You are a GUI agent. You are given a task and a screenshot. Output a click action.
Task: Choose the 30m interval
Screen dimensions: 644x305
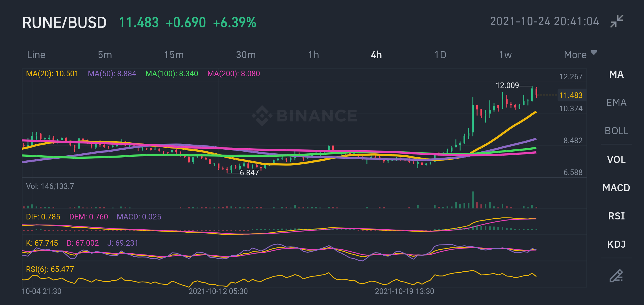click(246, 55)
